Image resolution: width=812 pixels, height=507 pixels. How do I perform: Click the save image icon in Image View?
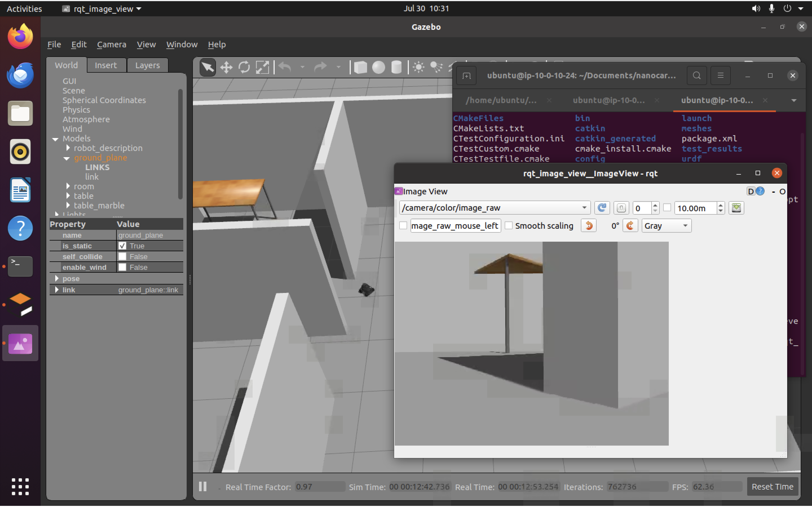[736, 208]
